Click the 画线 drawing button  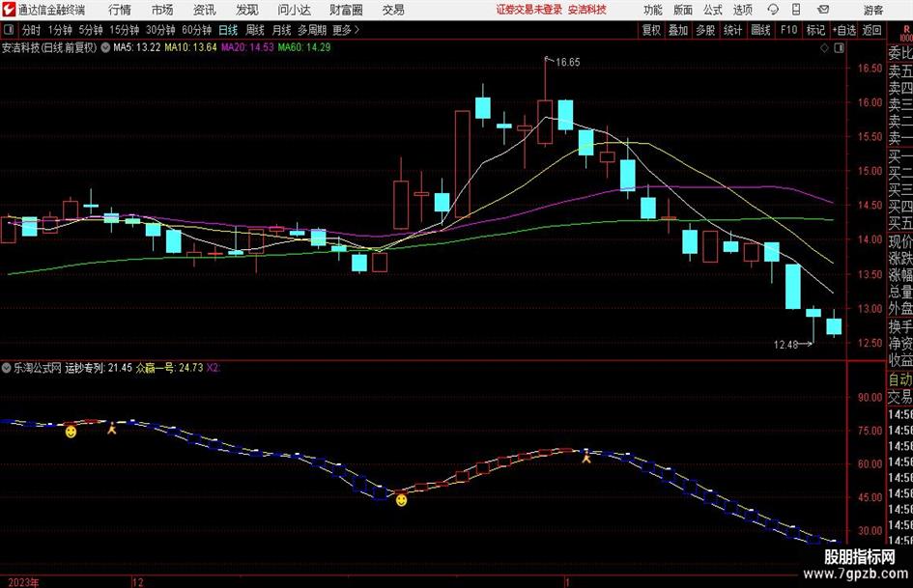pyautogui.click(x=761, y=30)
